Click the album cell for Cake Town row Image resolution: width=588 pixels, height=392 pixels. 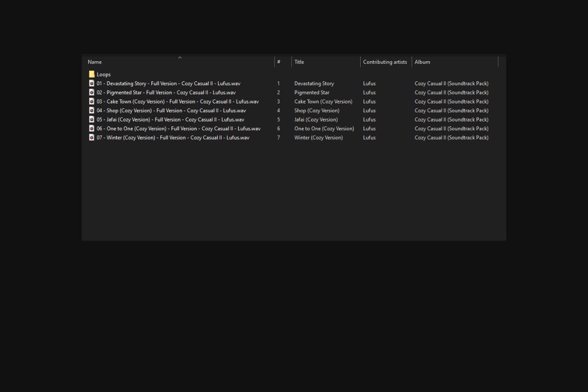451,101
